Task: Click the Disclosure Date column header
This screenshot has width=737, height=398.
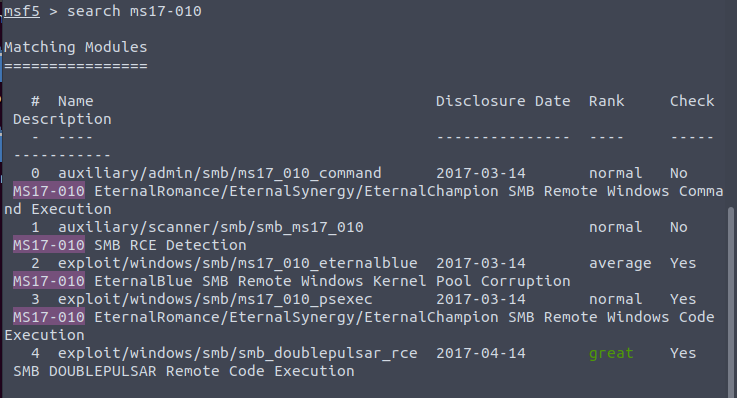Action: [x=503, y=101]
